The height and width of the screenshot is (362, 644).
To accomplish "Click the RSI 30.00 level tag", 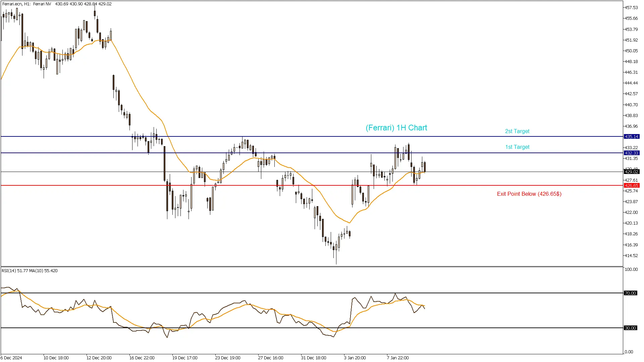I will (x=630, y=328).
